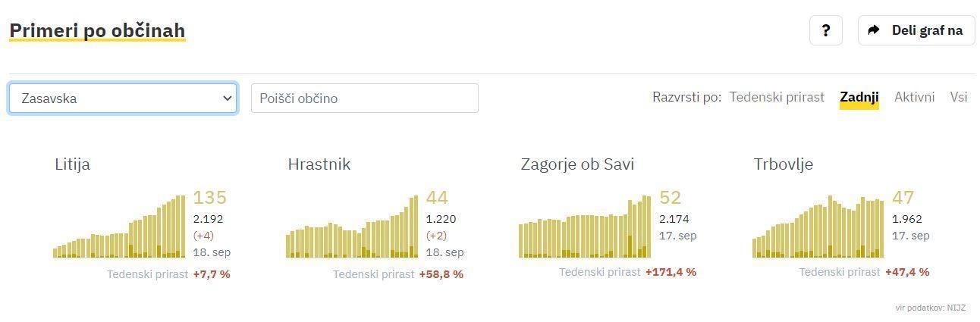980x322 pixels.
Task: Open the Litija bar chart
Action: [119, 227]
